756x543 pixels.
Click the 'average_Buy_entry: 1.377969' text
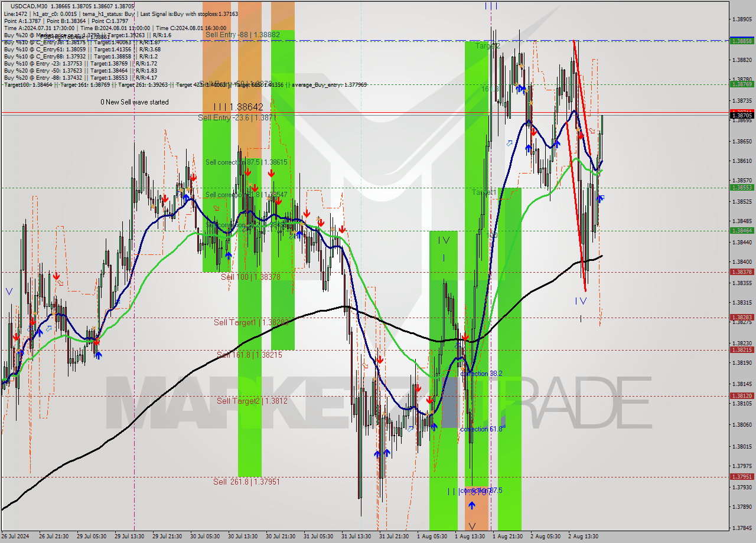click(x=328, y=84)
